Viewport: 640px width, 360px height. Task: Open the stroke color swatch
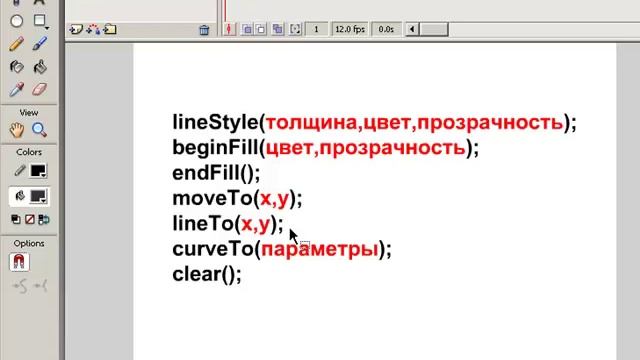pos(39,171)
